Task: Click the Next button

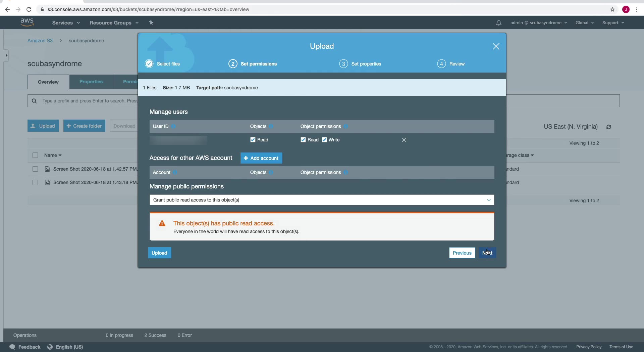Action: pos(487,253)
